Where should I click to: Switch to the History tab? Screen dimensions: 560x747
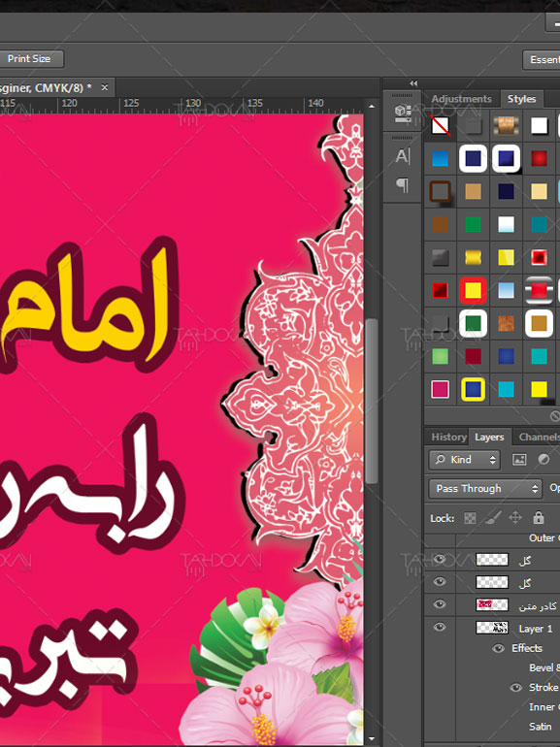pyautogui.click(x=448, y=437)
